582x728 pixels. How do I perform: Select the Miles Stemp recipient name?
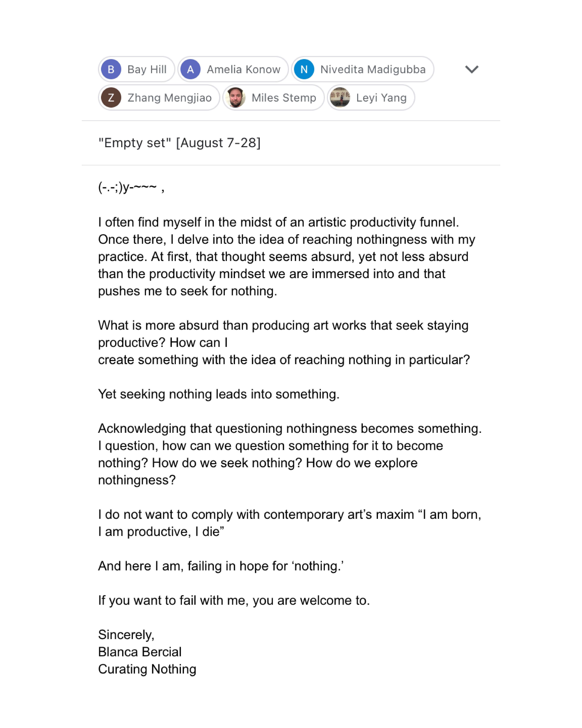284,98
